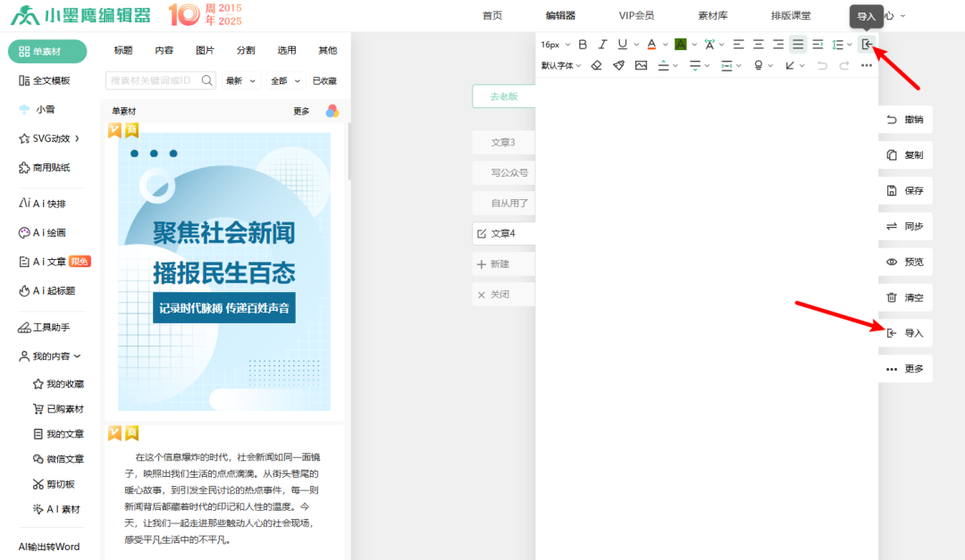
Task: Click the 保存 save button
Action: tap(905, 191)
